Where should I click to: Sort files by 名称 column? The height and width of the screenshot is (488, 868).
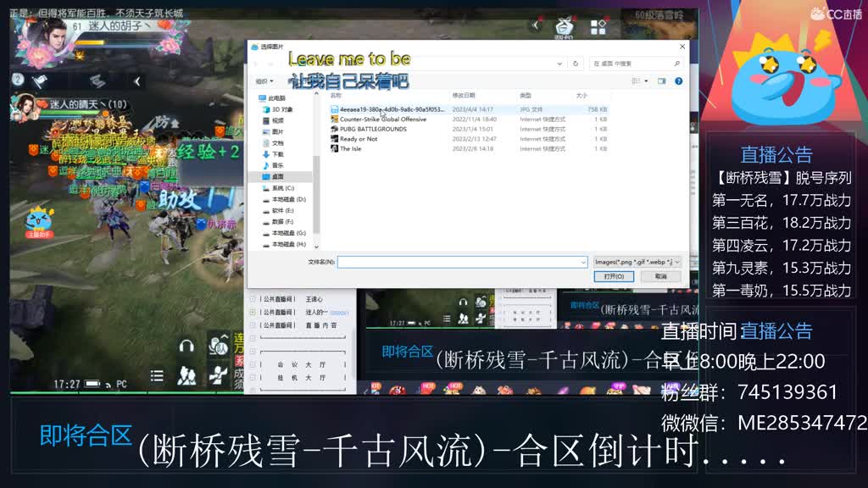point(336,96)
